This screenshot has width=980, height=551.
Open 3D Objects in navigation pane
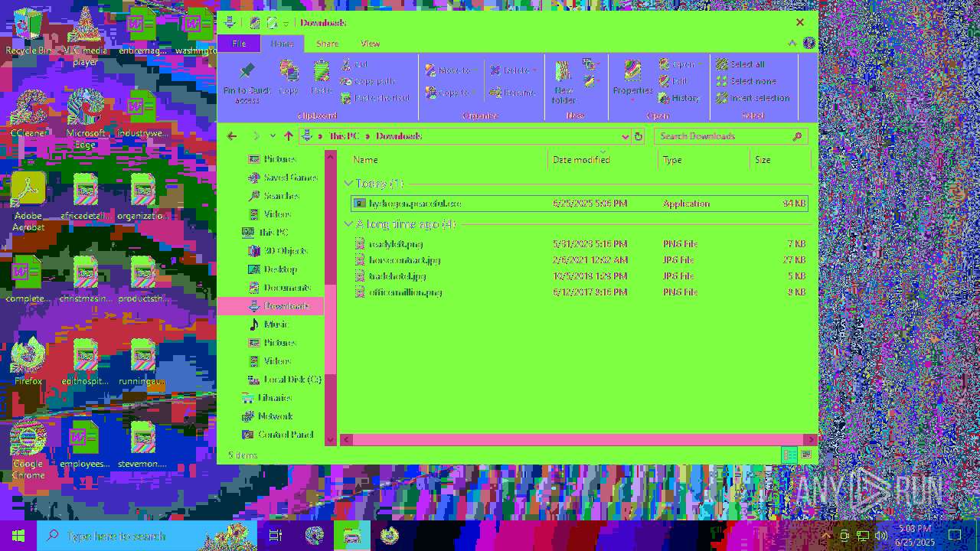point(278,251)
